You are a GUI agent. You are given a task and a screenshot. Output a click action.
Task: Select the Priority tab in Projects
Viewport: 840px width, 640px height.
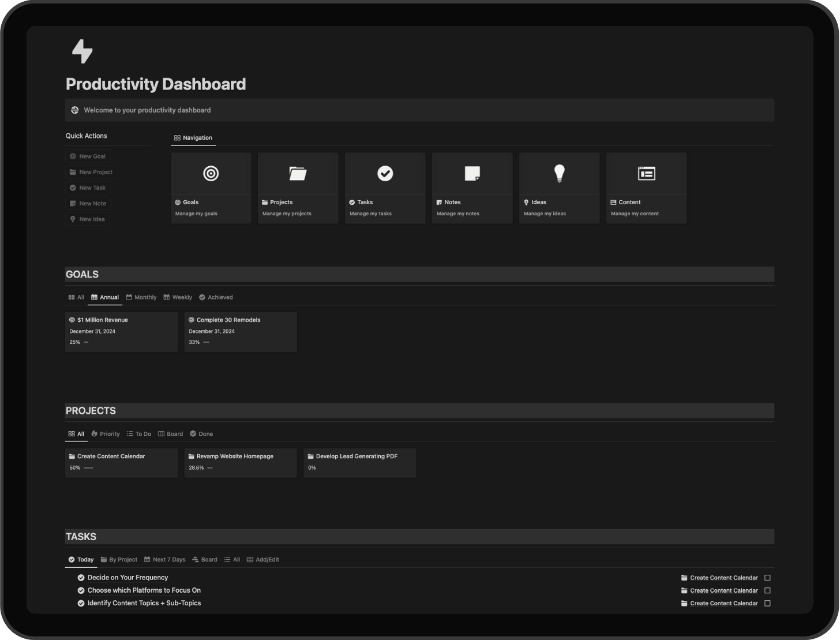pyautogui.click(x=106, y=434)
